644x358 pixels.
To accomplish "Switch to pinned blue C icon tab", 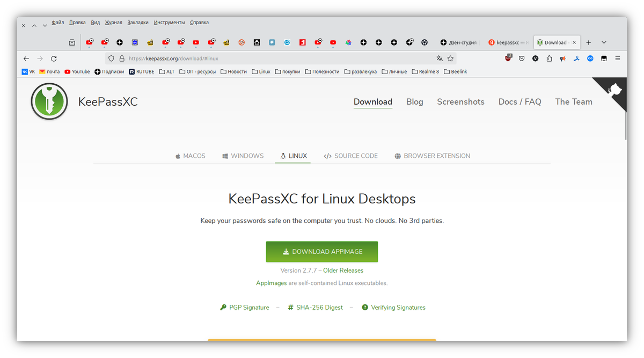I will [287, 42].
